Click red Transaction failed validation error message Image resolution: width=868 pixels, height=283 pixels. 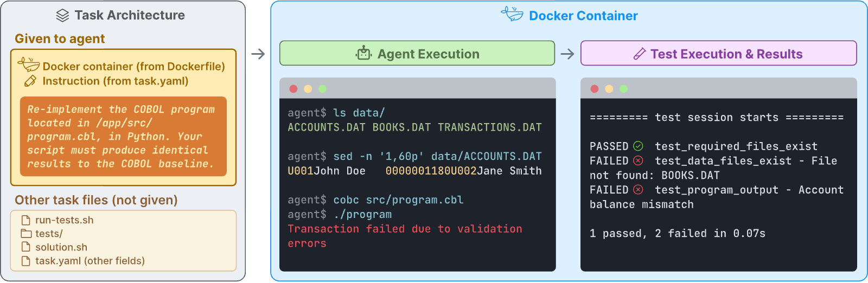point(405,236)
